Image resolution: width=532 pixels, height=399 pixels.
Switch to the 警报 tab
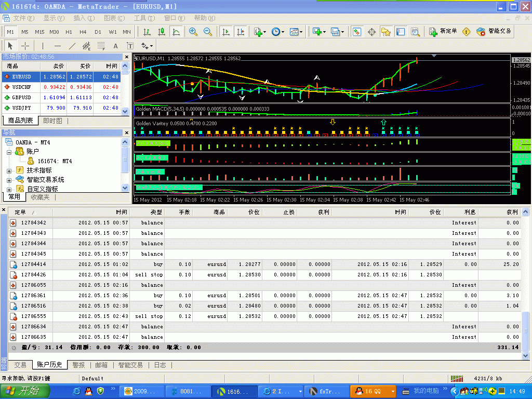coord(78,365)
